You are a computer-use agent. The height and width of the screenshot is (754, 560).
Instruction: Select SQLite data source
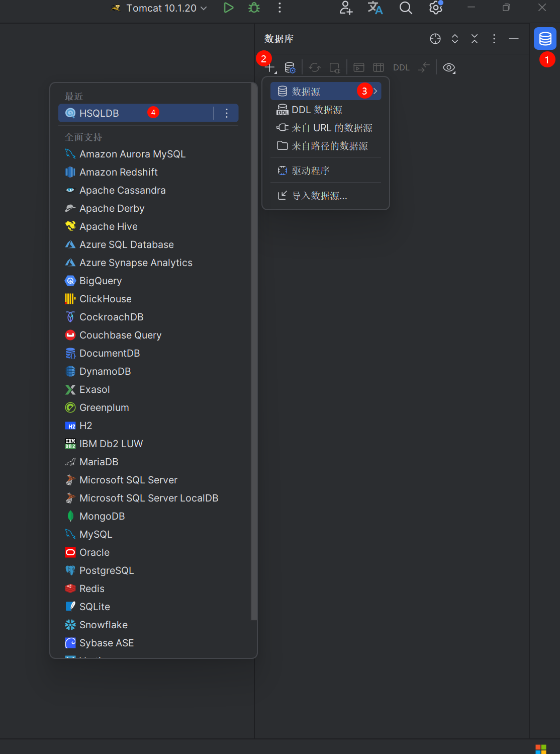pos(148,607)
